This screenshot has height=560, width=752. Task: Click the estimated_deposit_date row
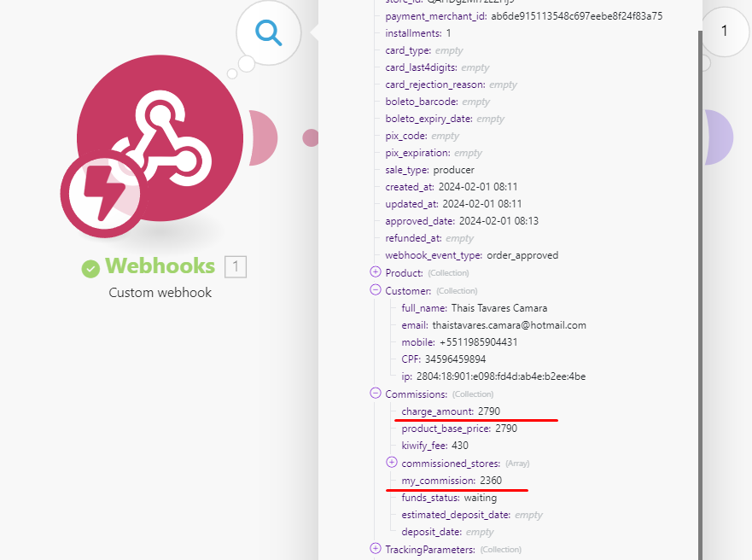(x=472, y=515)
